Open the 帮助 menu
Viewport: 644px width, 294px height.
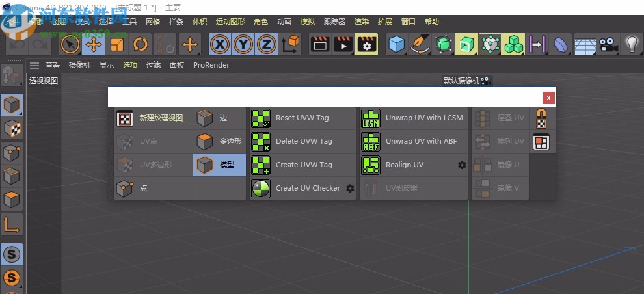(x=432, y=21)
